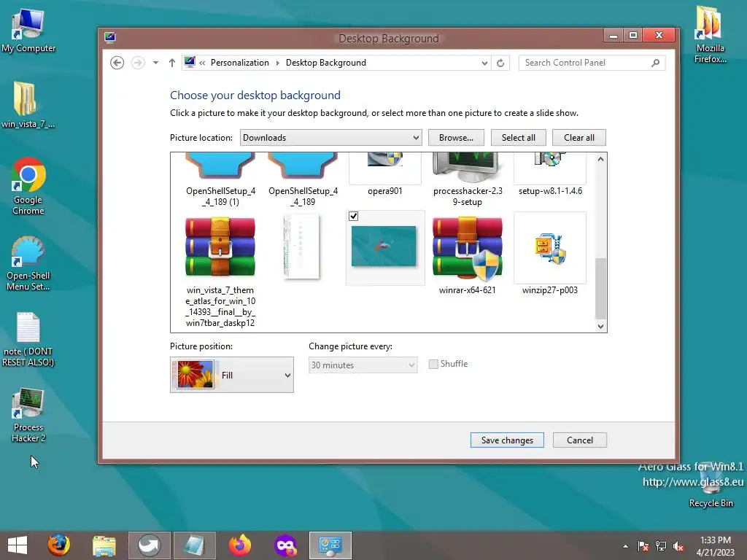Viewport: 747px width, 560px height.
Task: Click the glass pane taskbar icon
Action: (194, 545)
